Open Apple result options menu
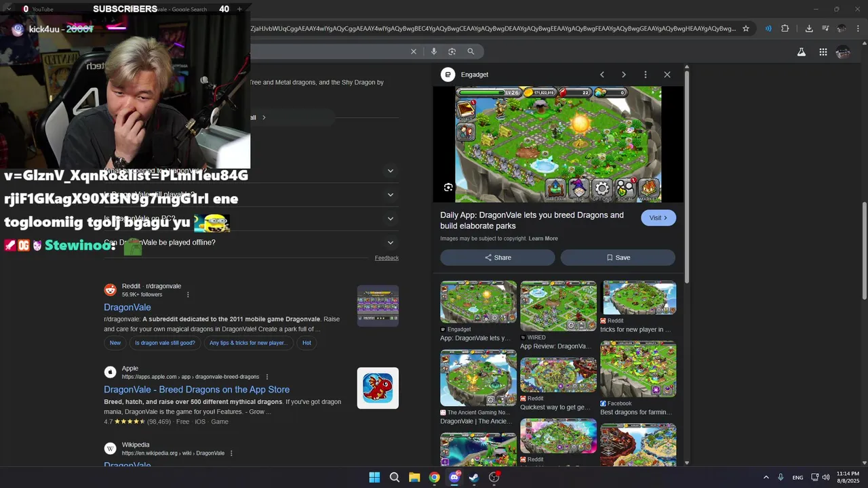This screenshot has height=488, width=868. [267, 377]
